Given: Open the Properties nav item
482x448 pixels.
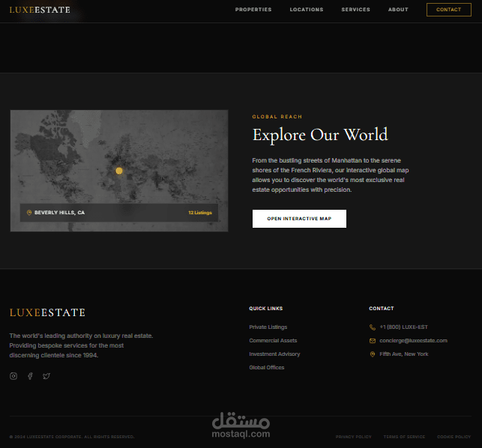Looking at the screenshot, I should pos(253,10).
